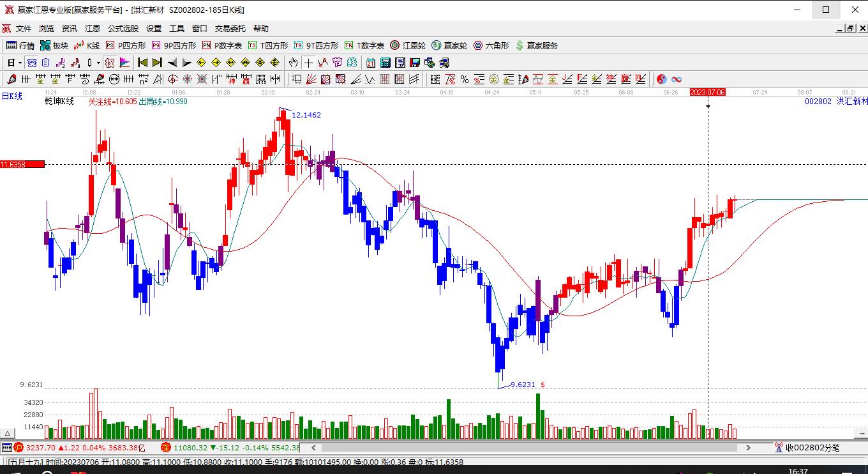The image size is (868, 474).
Task: Open the 工具 menu
Action: [x=177, y=29]
